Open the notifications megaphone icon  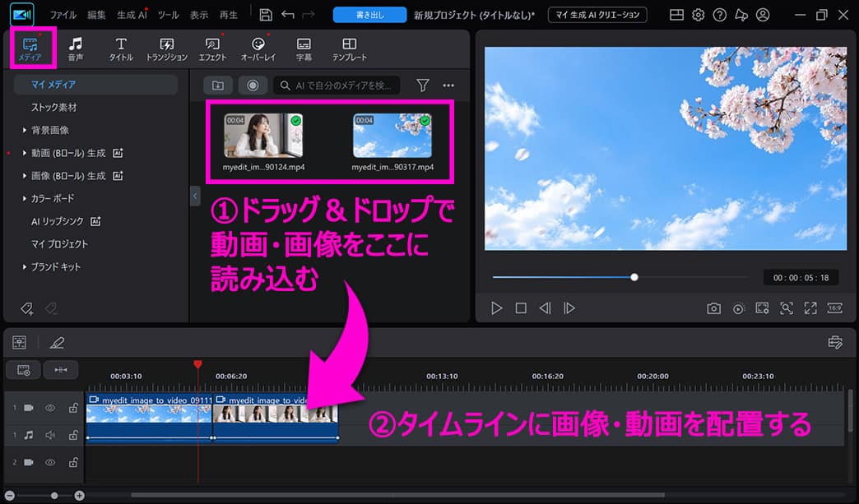(x=741, y=15)
